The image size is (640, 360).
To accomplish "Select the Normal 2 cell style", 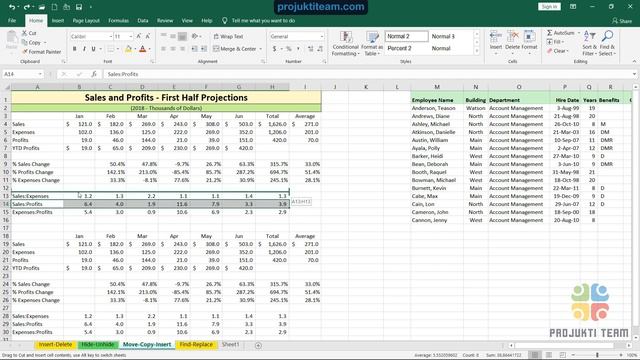I will [x=407, y=36].
